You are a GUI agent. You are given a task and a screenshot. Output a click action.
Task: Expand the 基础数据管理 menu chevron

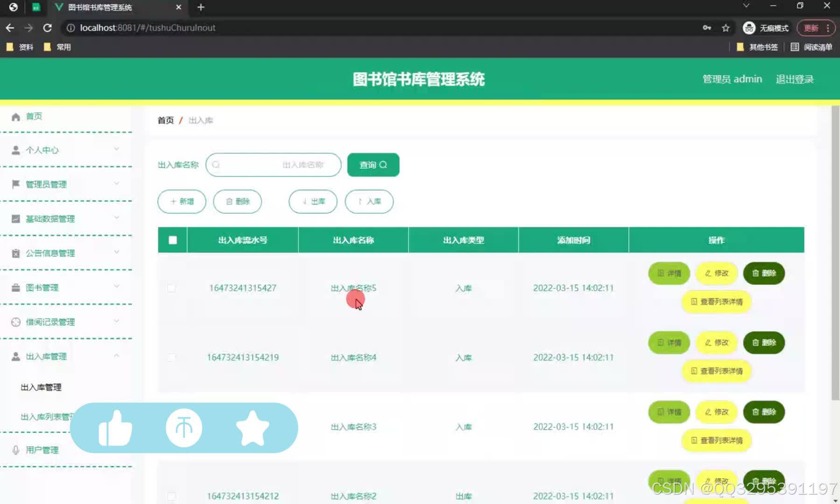click(x=117, y=218)
